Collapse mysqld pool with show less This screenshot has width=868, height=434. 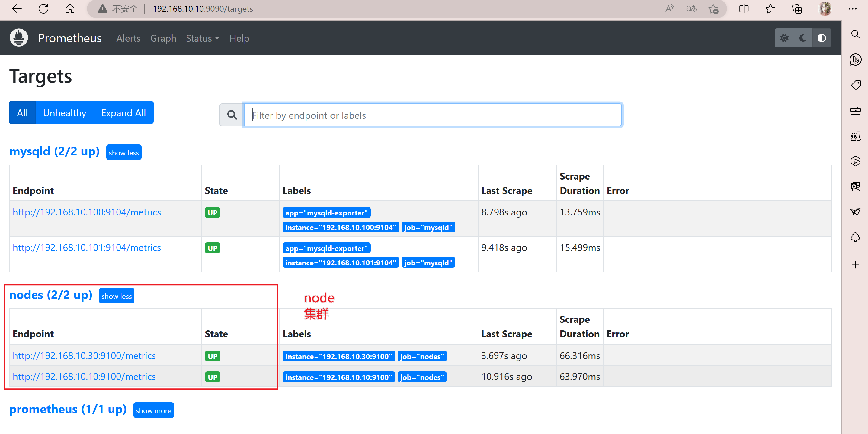(124, 152)
